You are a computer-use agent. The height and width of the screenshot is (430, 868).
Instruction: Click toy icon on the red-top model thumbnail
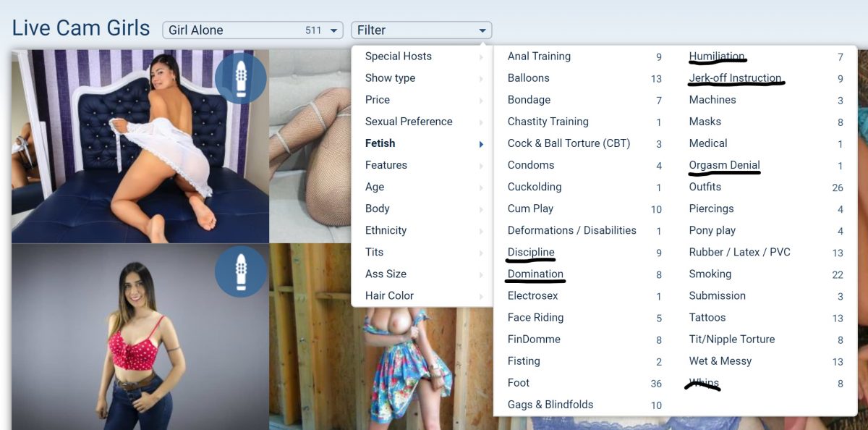[x=241, y=271]
